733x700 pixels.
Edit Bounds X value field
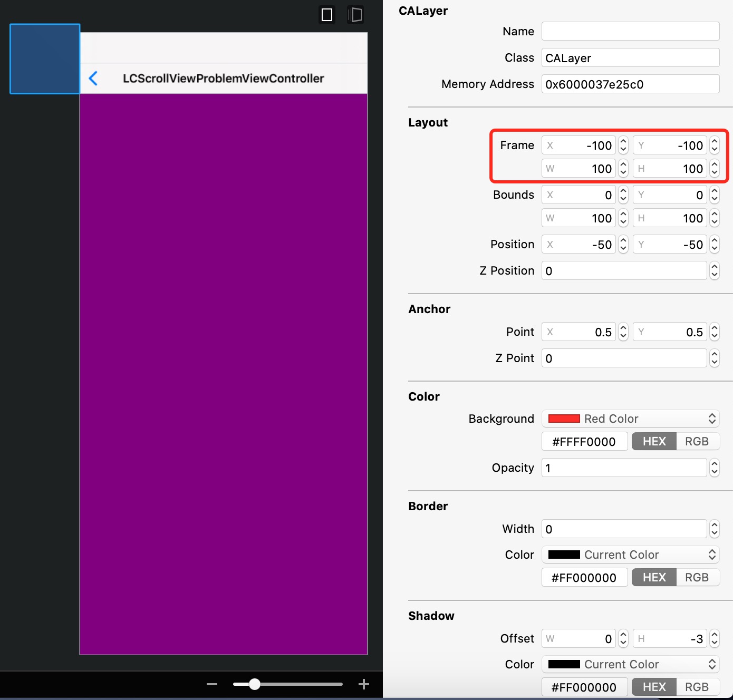[578, 195]
